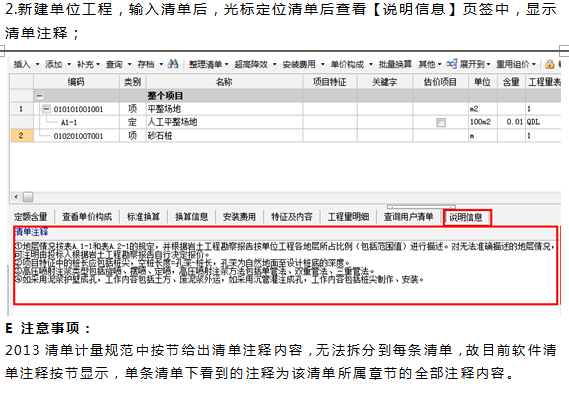Switch to the 标准换算 tab
The height and width of the screenshot is (396, 569).
pos(143,217)
